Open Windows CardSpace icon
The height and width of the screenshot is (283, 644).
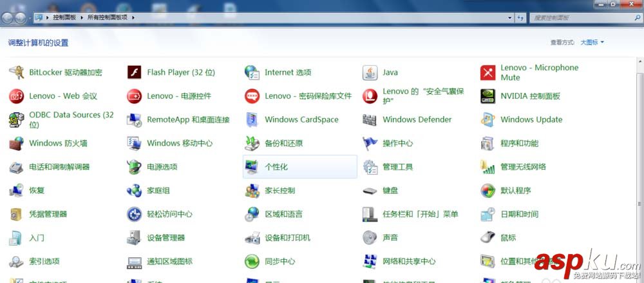(x=252, y=120)
